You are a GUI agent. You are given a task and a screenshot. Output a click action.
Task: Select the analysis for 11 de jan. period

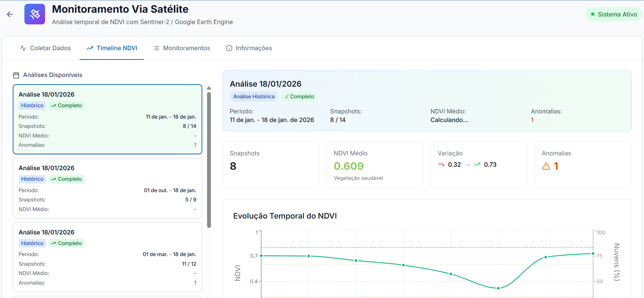coord(107,119)
